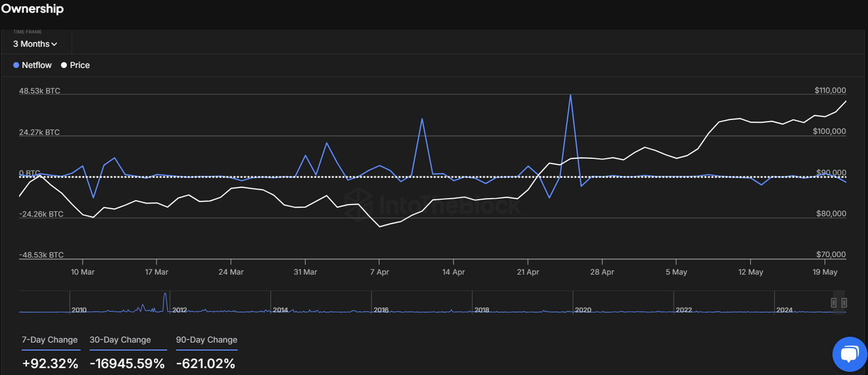The image size is (868, 375).
Task: Click the chevron next to 3 Months
Action: (x=54, y=45)
